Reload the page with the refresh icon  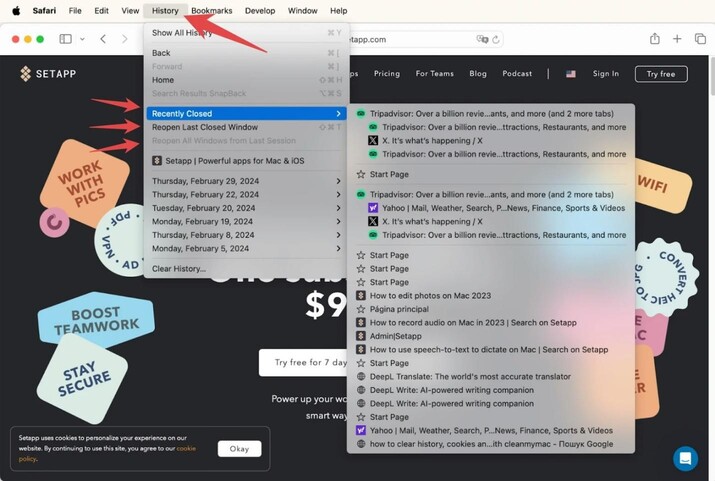click(496, 40)
